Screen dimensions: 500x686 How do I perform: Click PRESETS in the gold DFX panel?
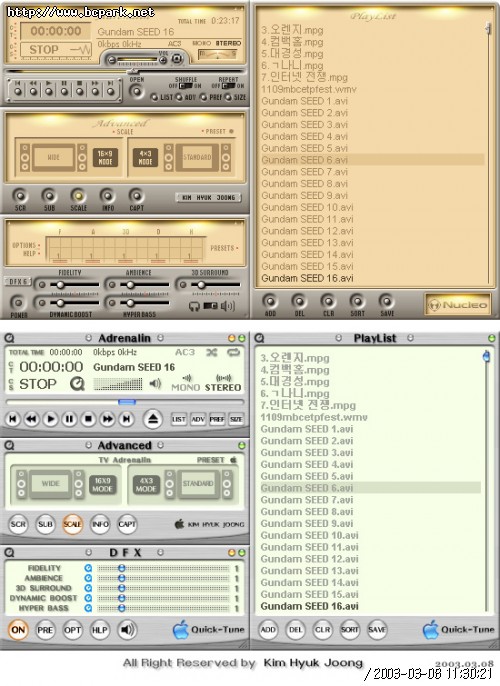click(x=224, y=248)
